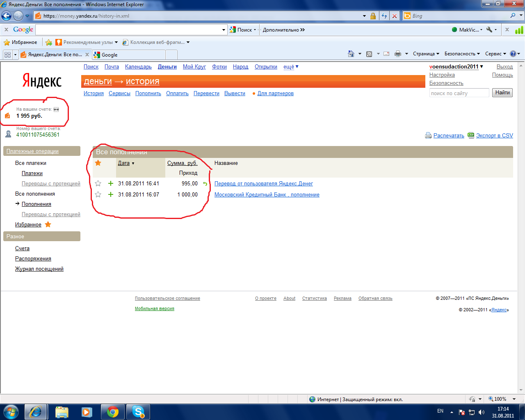Open the Оплатить menu item
525x420 pixels.
click(177, 93)
